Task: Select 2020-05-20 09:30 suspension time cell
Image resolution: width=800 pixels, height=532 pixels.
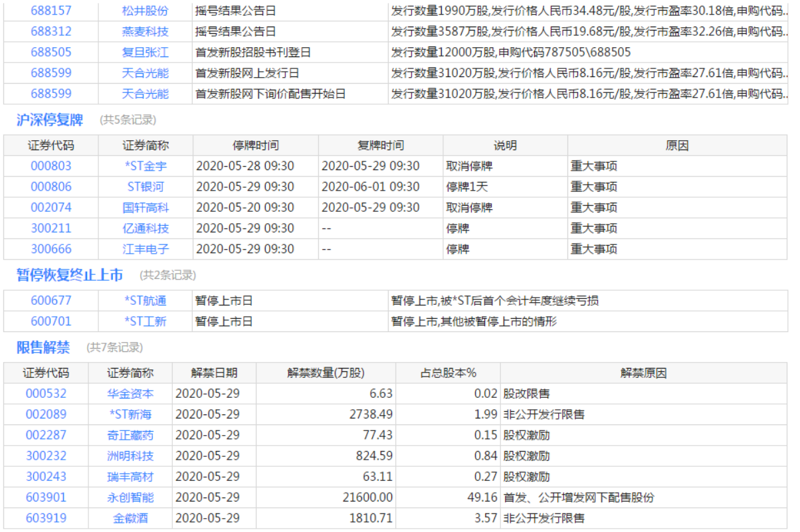Action: coord(256,207)
